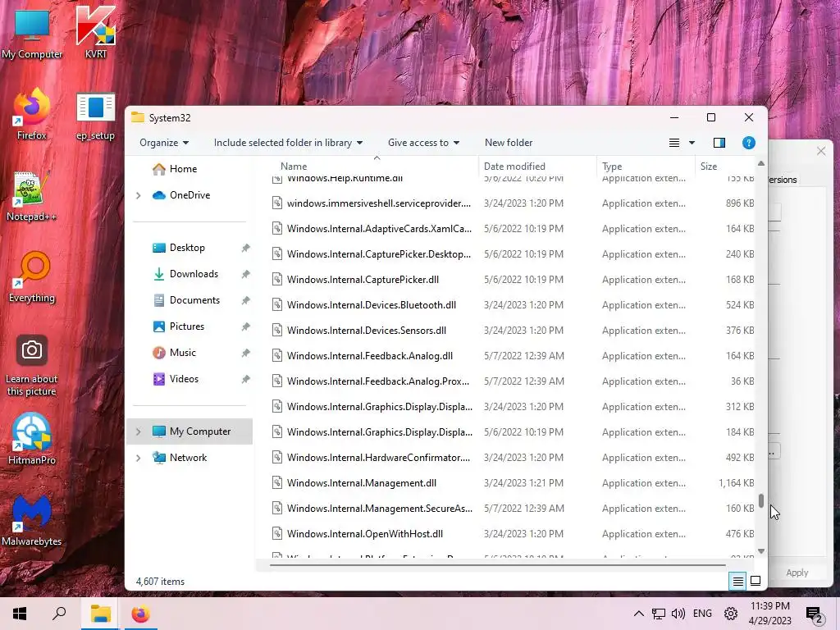Click New folder button
This screenshot has height=630, width=840.
[x=509, y=143]
